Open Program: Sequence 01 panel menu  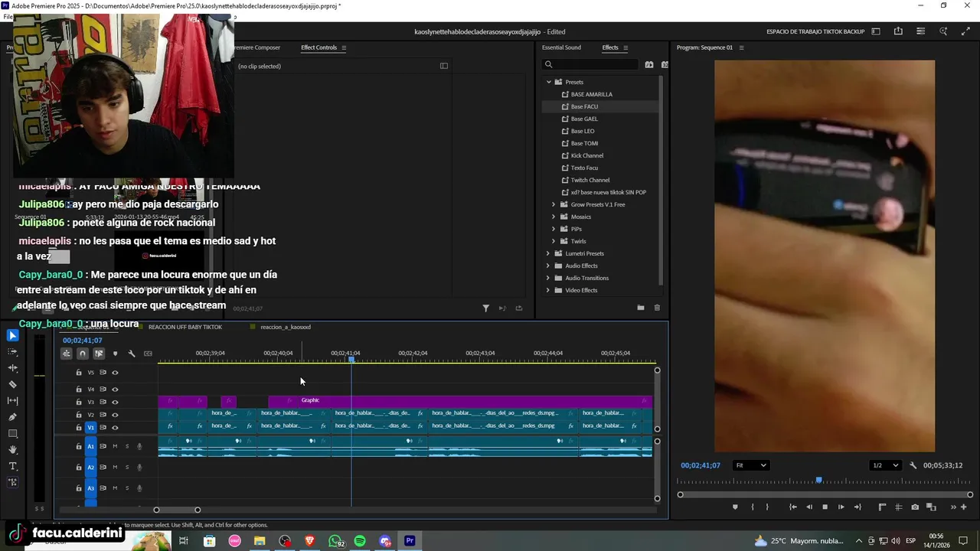[x=741, y=47]
